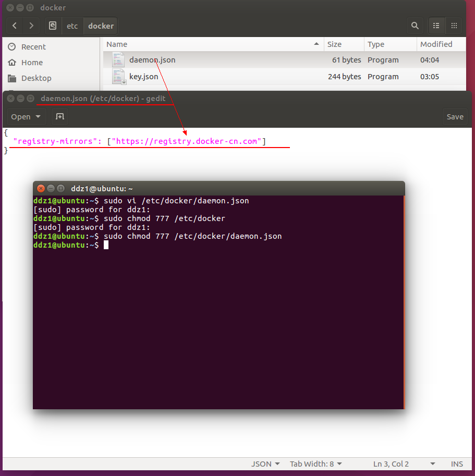Sort files by Modified column
Viewport: 475px width, 476px height.
(x=441, y=44)
